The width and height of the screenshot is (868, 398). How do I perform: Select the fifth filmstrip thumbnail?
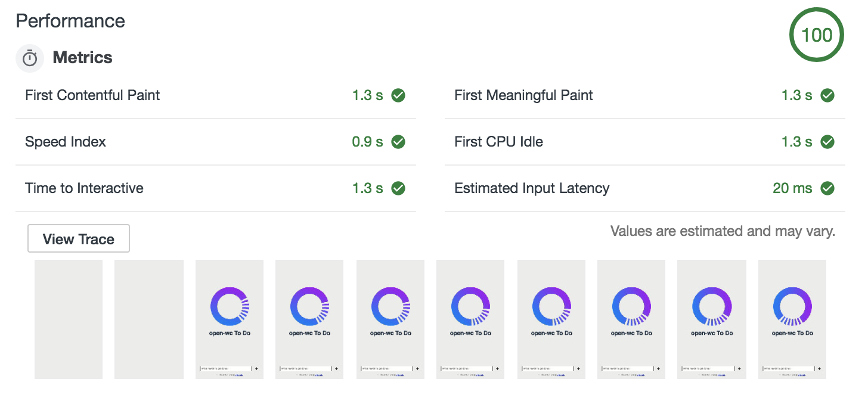coord(390,319)
